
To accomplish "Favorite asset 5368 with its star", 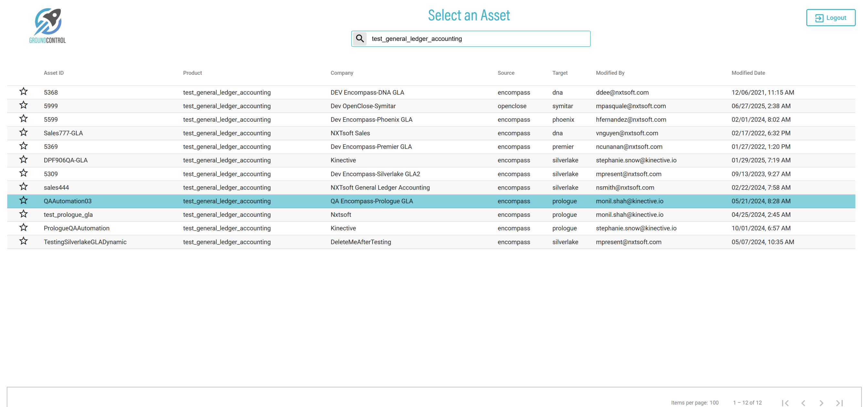I will [x=23, y=92].
